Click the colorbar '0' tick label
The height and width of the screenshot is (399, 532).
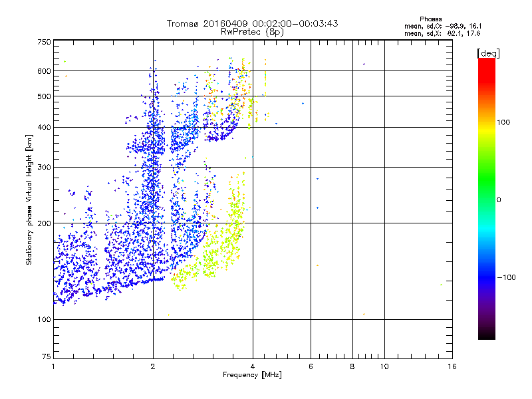click(499, 200)
